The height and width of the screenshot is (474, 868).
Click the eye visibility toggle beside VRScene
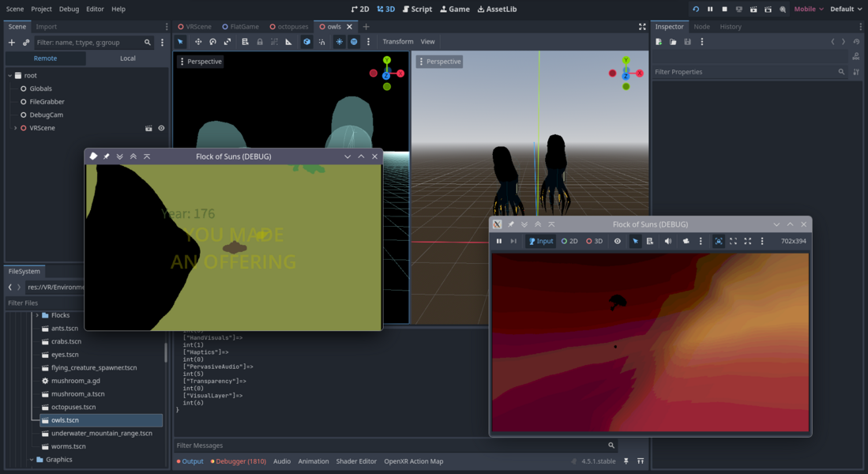pyautogui.click(x=161, y=128)
